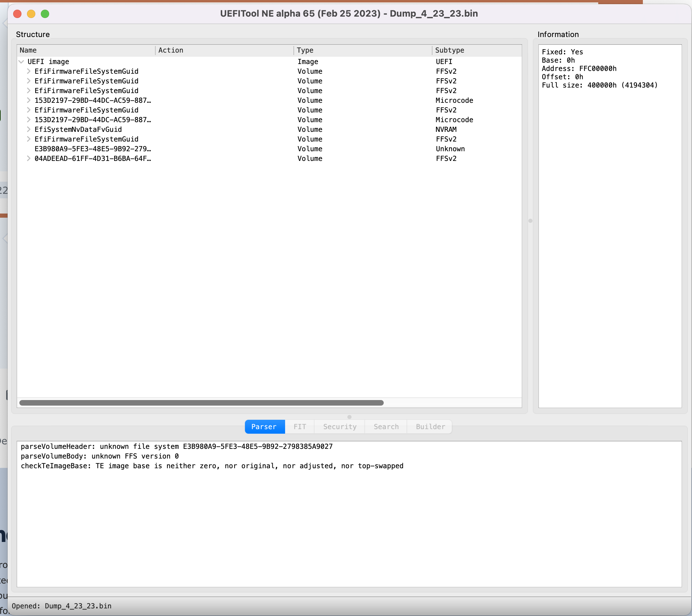Switch to the FIT tab
Viewport: 692px width, 616px height.
click(300, 427)
